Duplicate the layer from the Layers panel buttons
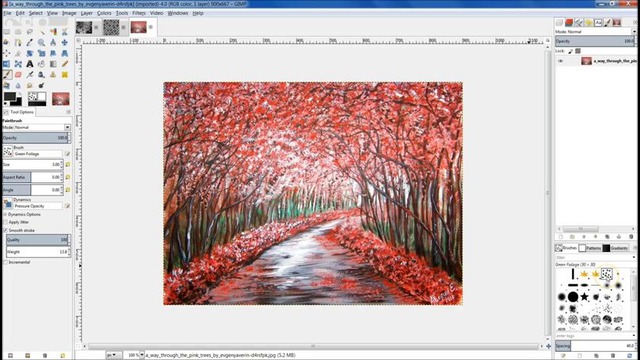 [607, 236]
